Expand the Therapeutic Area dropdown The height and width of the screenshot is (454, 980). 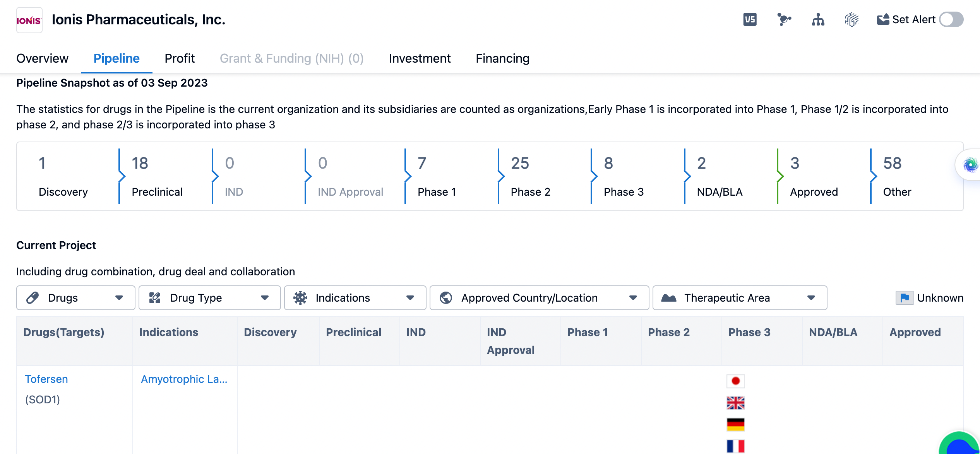[x=739, y=298]
